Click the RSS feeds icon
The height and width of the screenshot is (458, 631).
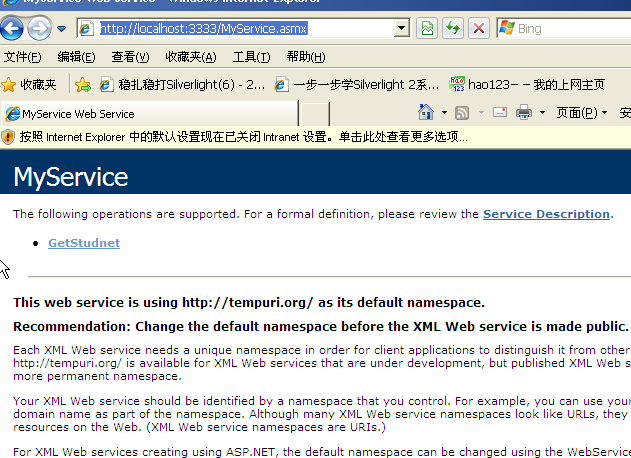(462, 113)
